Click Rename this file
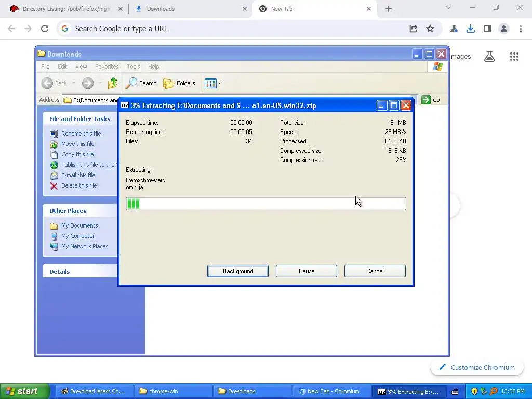The height and width of the screenshot is (399, 532). 81,134
